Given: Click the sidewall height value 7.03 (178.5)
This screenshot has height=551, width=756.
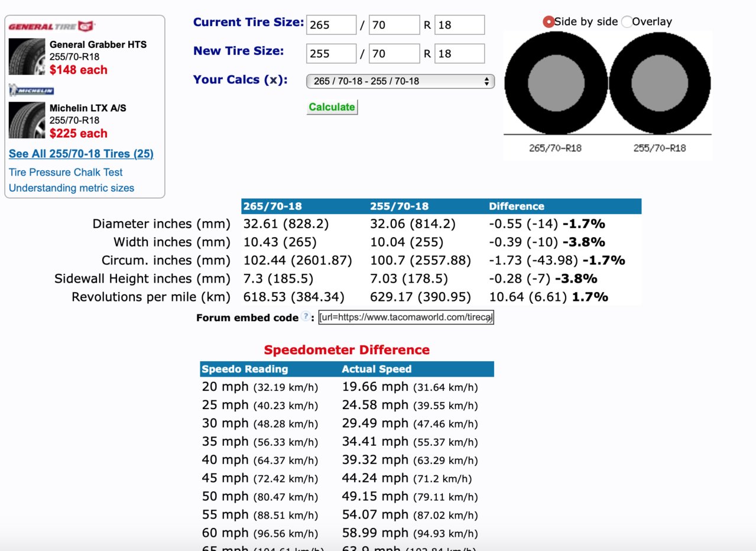Looking at the screenshot, I should (x=409, y=278).
